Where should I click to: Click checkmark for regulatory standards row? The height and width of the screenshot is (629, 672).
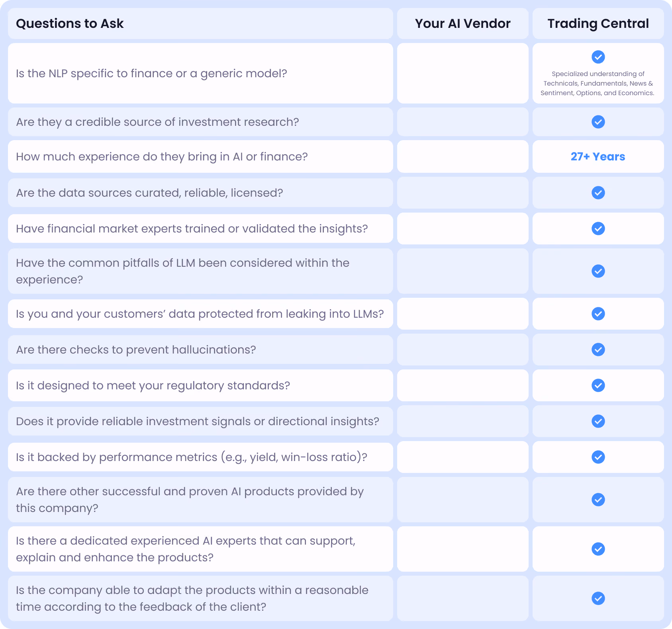click(x=598, y=385)
